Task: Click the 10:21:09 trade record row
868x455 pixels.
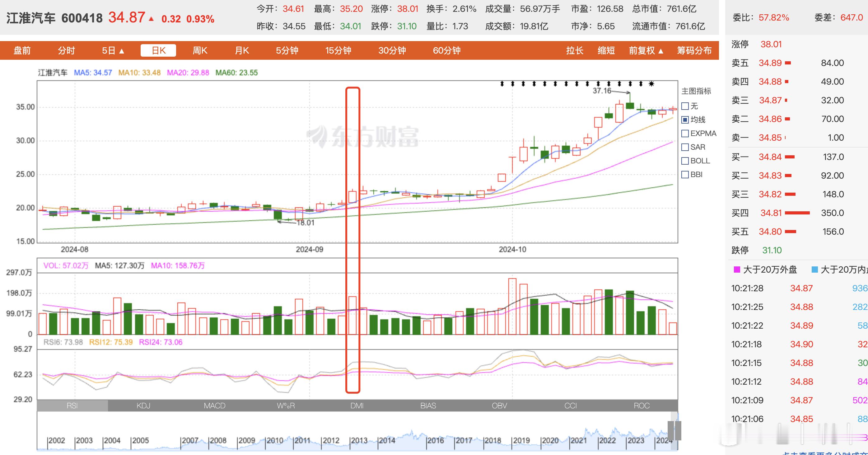Action: pos(799,401)
